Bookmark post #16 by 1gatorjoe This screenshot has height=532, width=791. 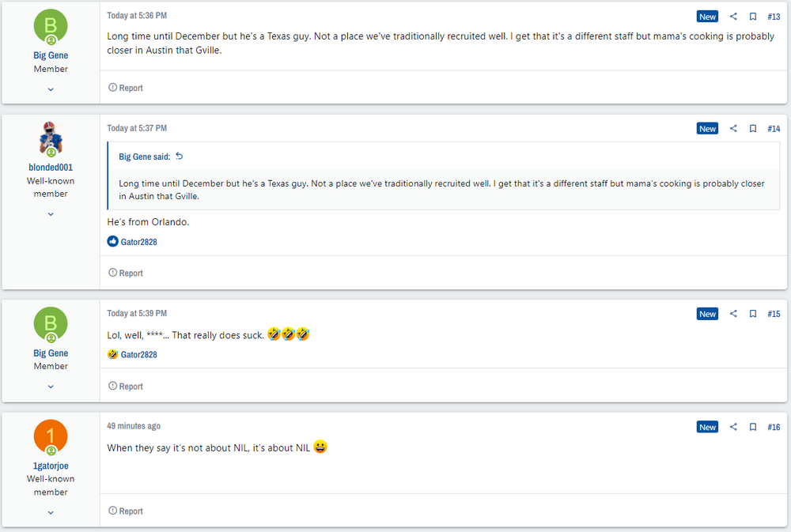753,427
